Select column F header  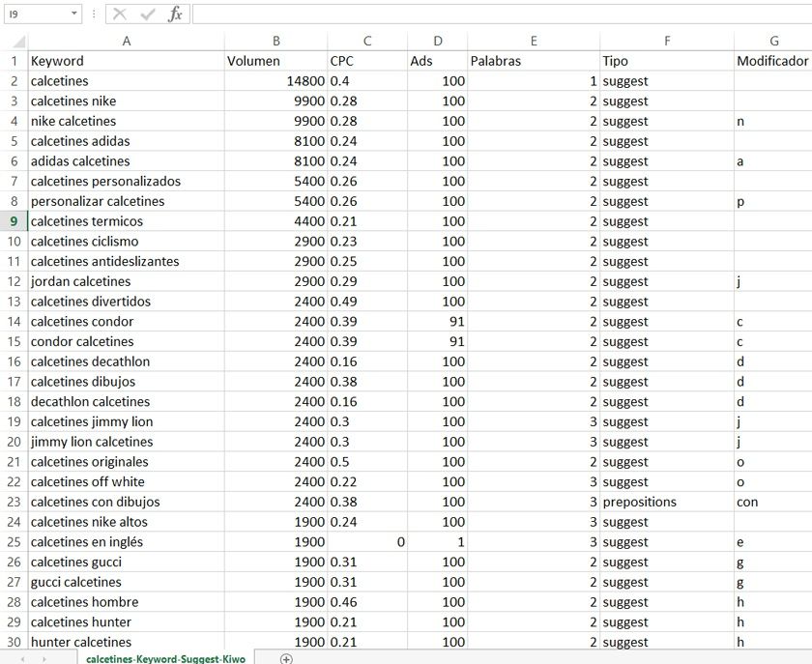(667, 41)
